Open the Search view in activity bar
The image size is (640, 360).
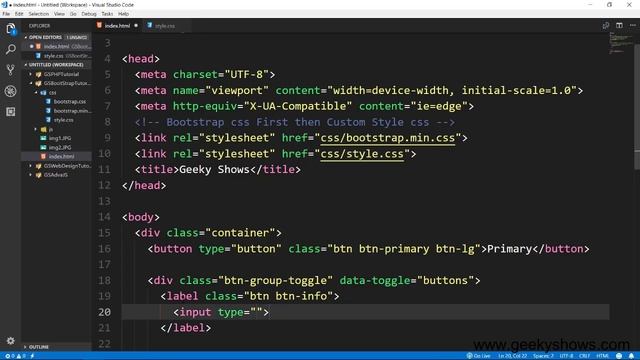[x=11, y=50]
